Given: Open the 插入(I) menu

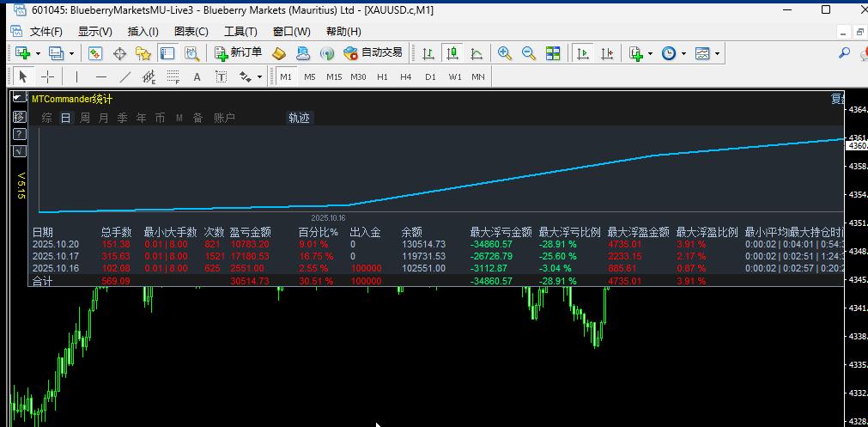Looking at the screenshot, I should coord(143,32).
